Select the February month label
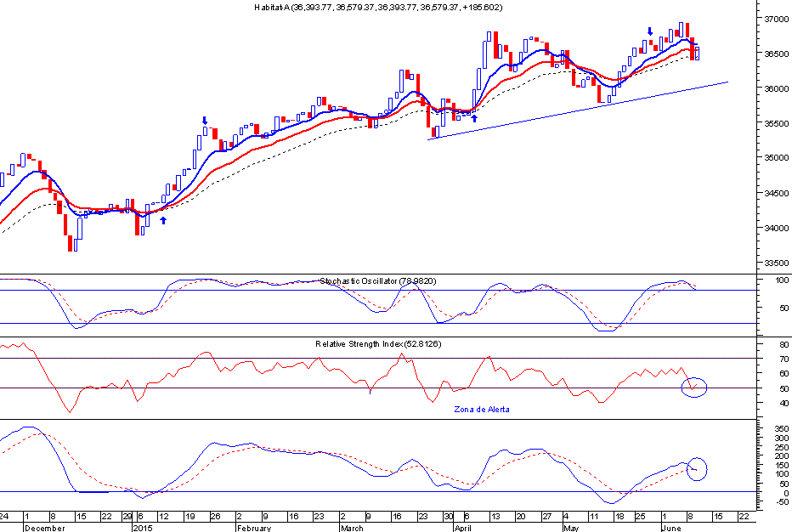The height and width of the screenshot is (532, 792). click(x=254, y=528)
